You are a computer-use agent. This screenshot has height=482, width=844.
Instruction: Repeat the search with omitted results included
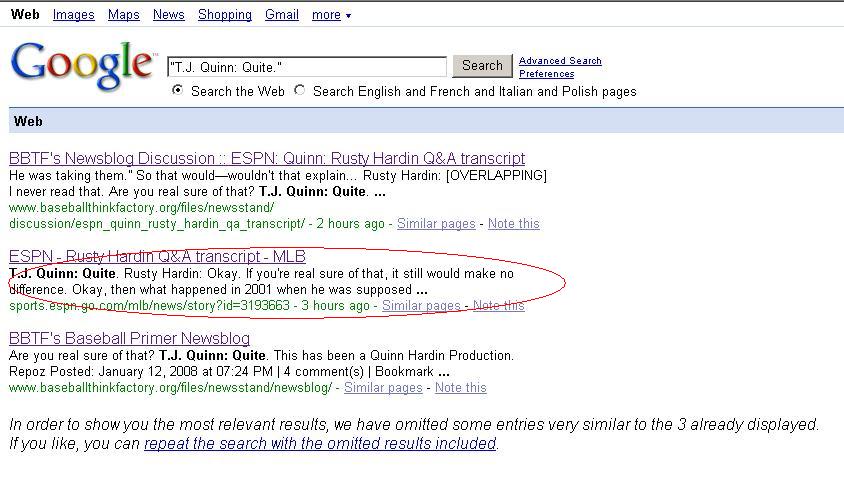320,444
